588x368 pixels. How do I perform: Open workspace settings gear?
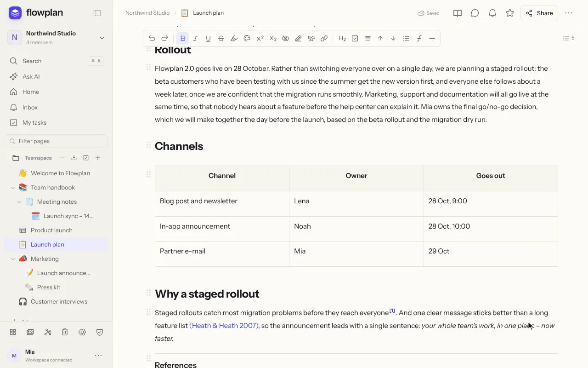coord(82,332)
